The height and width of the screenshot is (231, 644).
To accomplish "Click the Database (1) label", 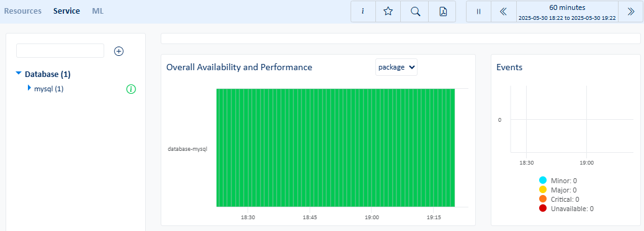I will tap(48, 75).
